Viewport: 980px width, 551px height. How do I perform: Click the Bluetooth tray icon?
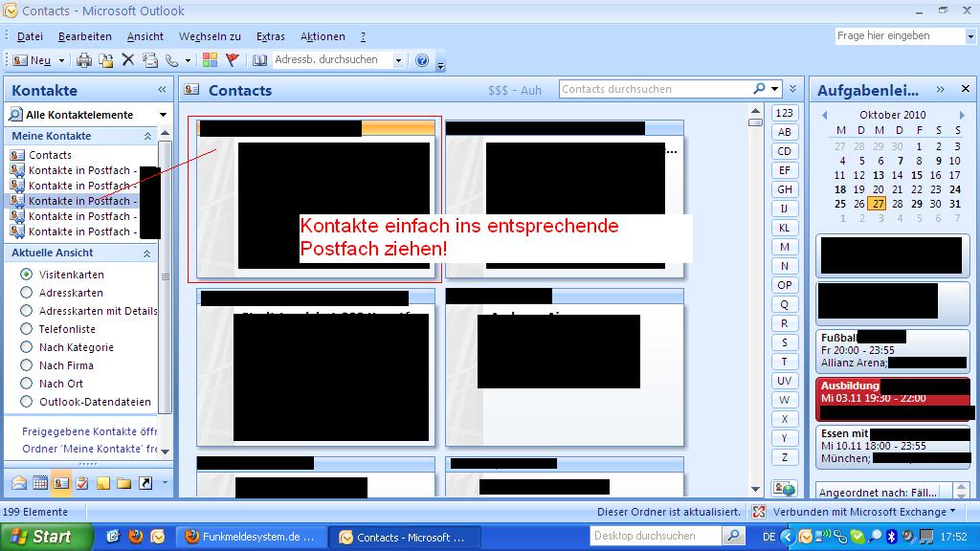tap(892, 537)
